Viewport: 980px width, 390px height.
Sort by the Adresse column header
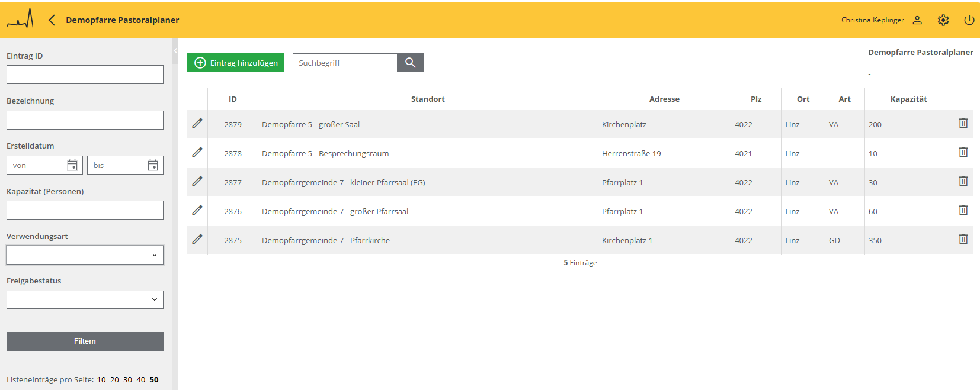[x=664, y=99]
